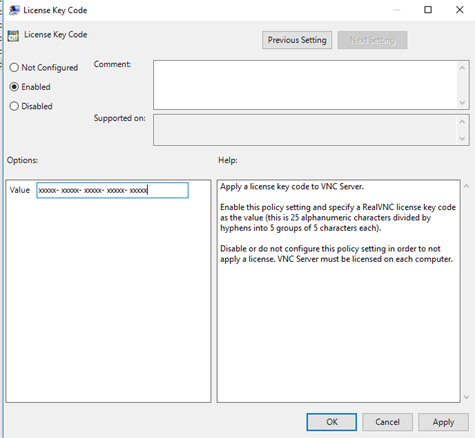
Task: Go to Previous Setting
Action: pyautogui.click(x=297, y=40)
